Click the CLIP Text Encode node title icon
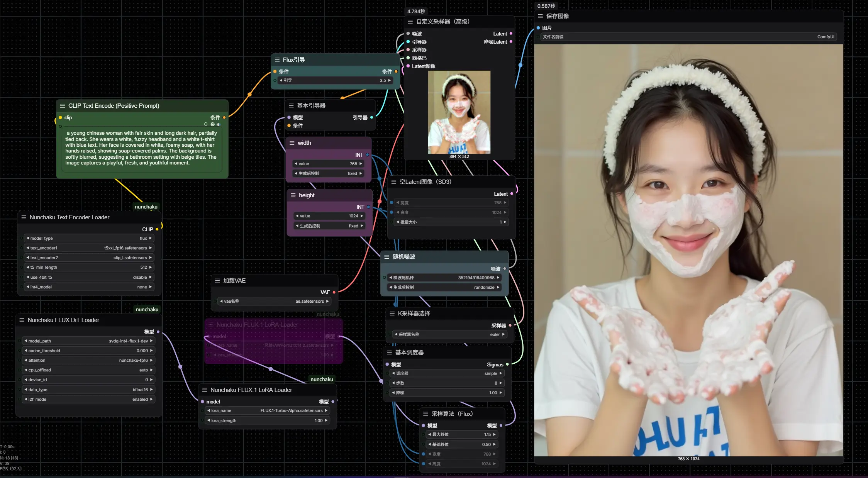 (63, 106)
